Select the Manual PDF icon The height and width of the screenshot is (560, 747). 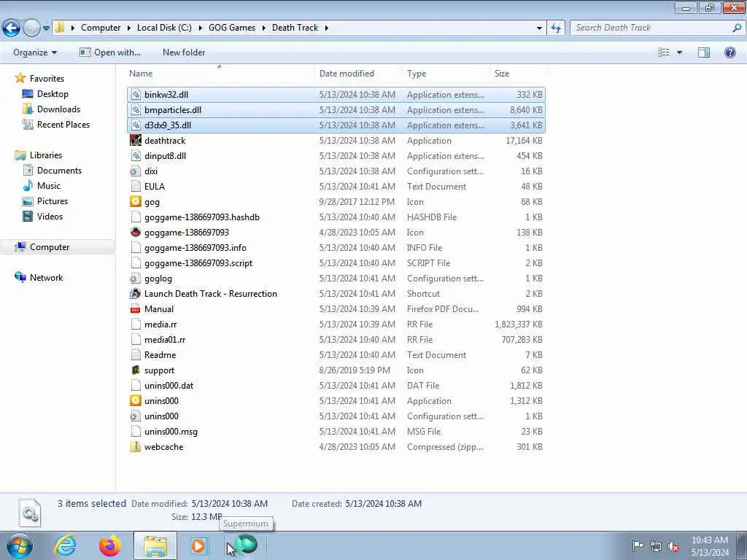point(136,309)
